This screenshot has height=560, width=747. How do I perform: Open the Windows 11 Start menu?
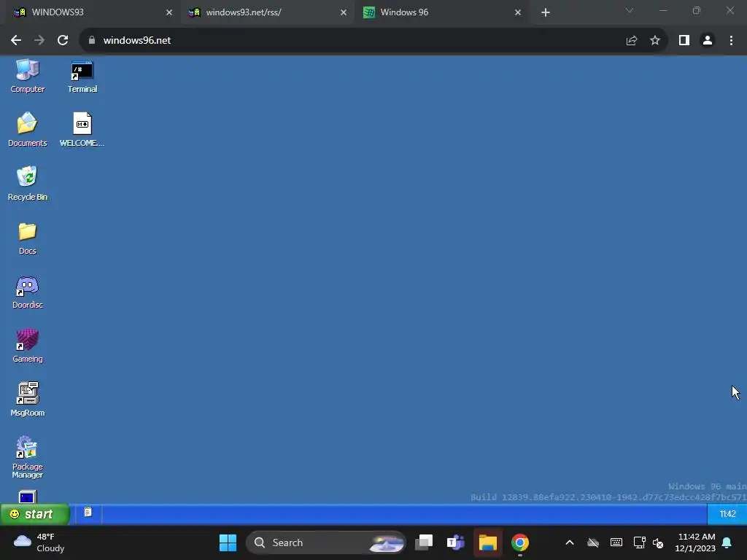coord(228,542)
